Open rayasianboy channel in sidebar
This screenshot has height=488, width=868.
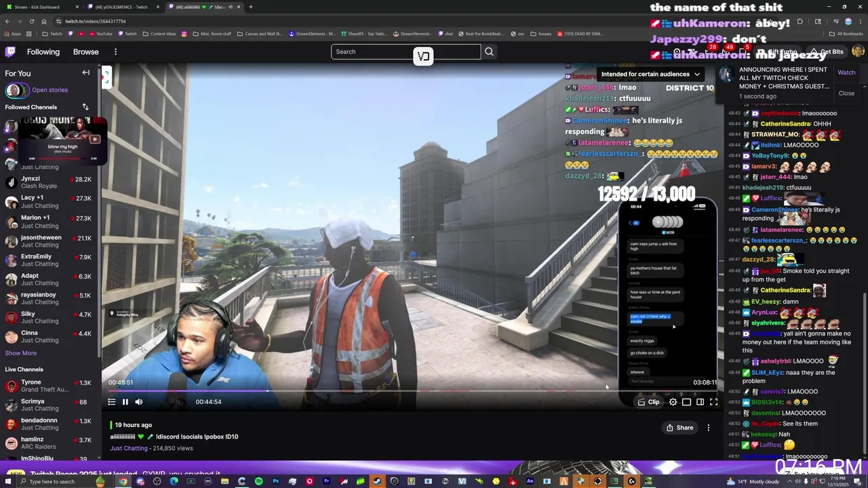[x=49, y=298]
